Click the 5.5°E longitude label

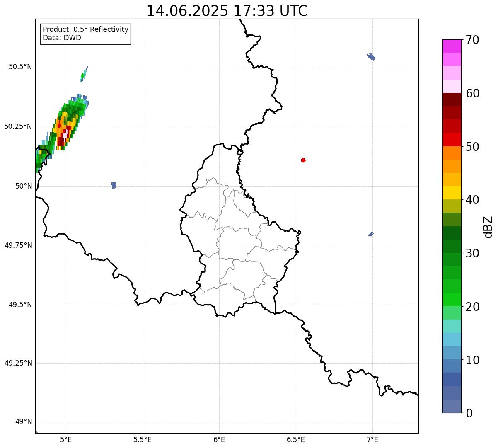pyautogui.click(x=143, y=439)
